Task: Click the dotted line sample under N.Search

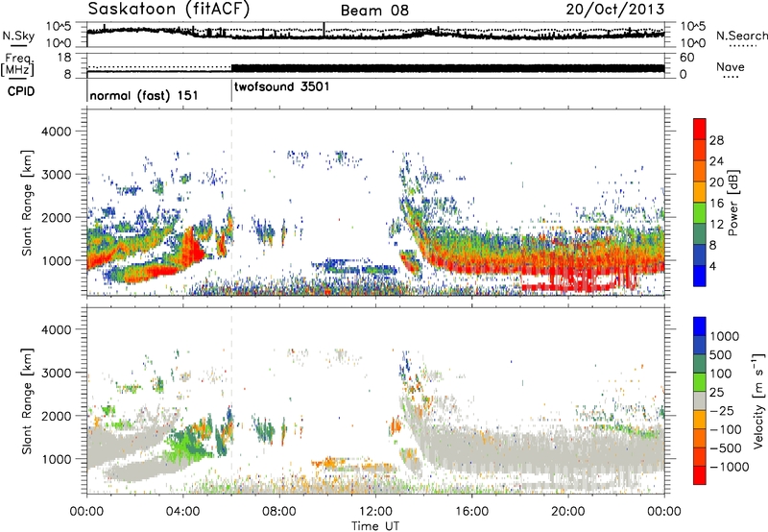Action: [743, 45]
